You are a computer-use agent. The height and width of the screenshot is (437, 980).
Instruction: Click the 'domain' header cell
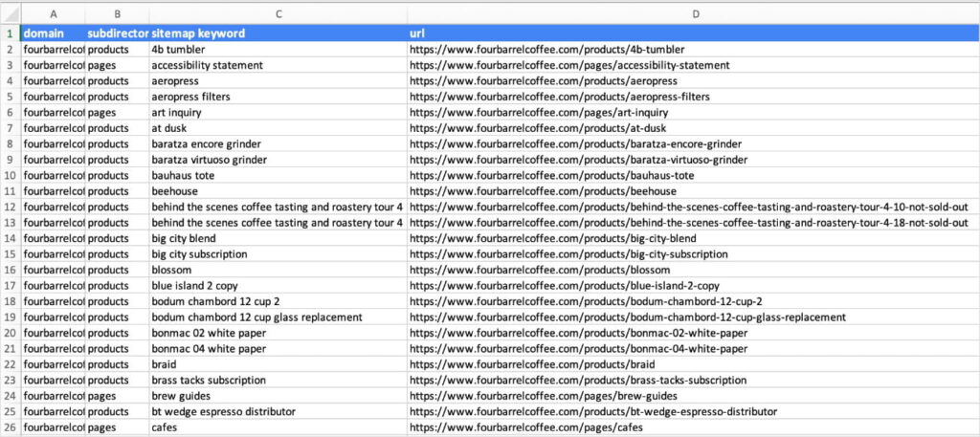[54, 33]
